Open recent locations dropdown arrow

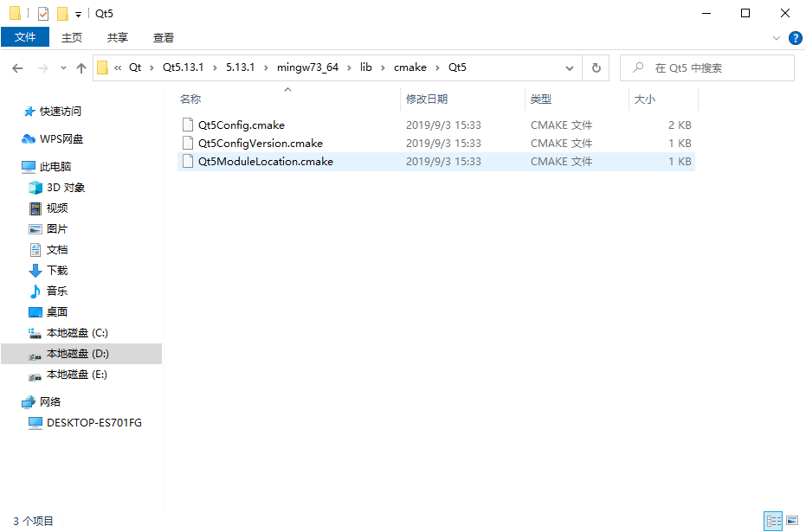coord(63,67)
